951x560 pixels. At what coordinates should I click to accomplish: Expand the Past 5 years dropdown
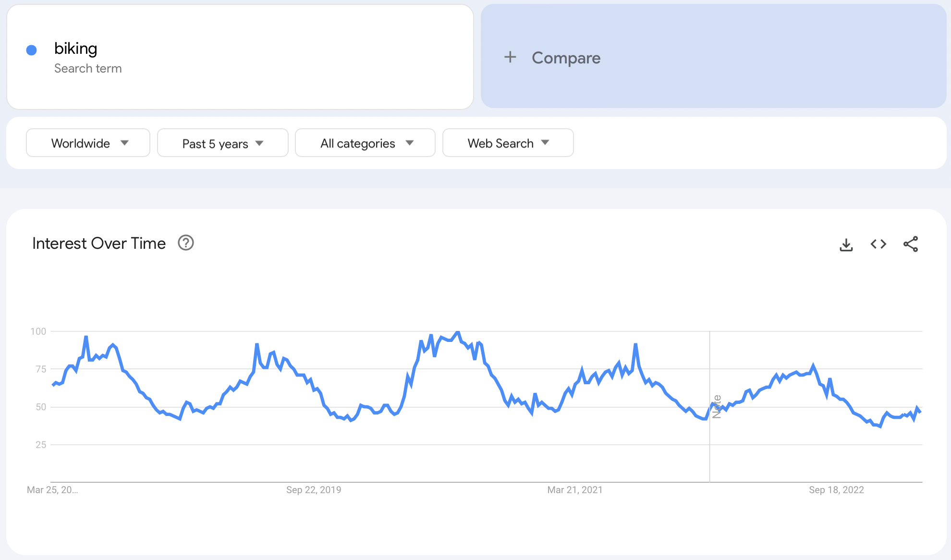pyautogui.click(x=222, y=143)
